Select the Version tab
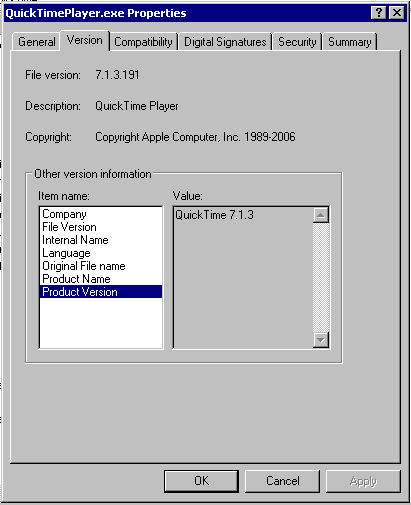The width and height of the screenshot is (411, 505). (85, 40)
